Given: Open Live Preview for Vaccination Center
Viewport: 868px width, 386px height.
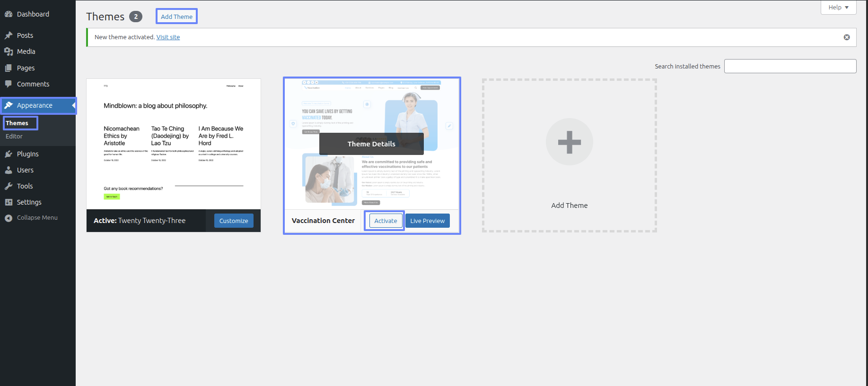Looking at the screenshot, I should tap(427, 221).
